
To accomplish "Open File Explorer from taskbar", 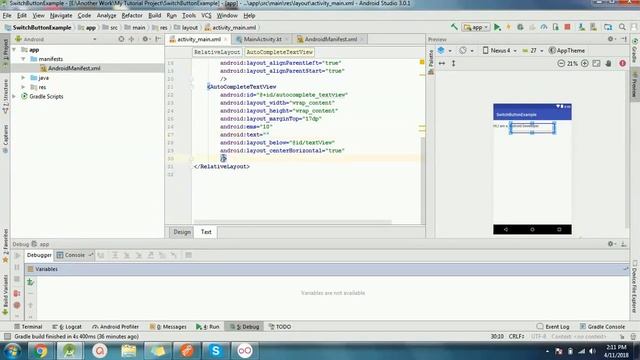I will pyautogui.click(x=128, y=351).
